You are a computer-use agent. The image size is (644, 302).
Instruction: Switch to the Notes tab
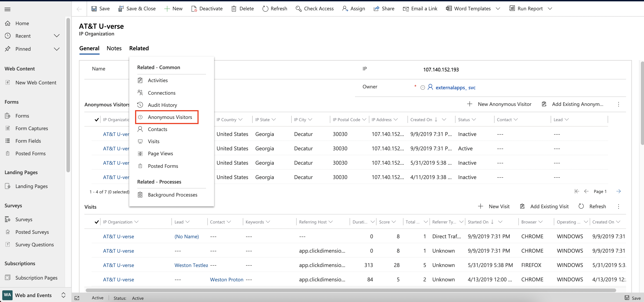[114, 48]
